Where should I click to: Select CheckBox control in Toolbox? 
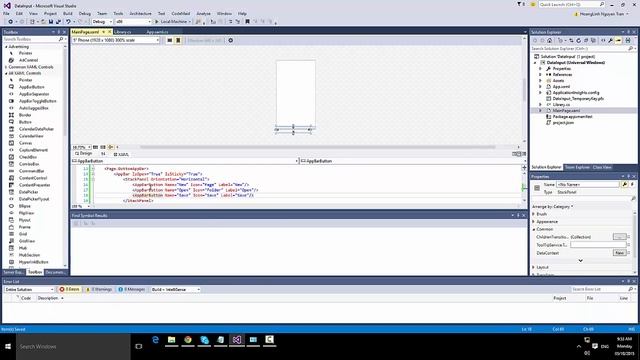(28, 157)
